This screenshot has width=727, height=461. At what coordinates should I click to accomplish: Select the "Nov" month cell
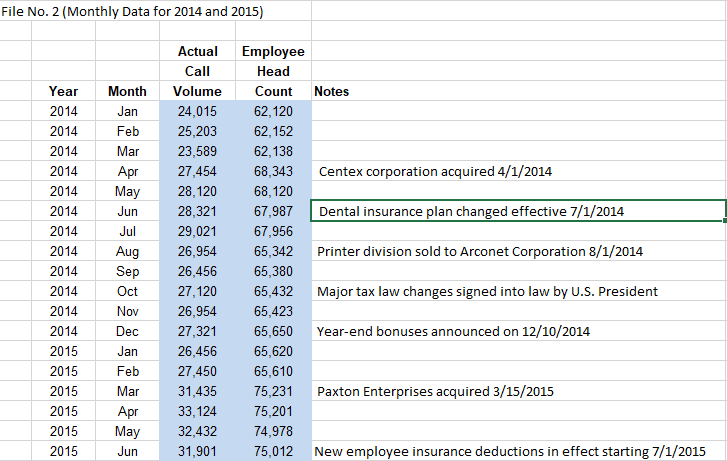click(x=127, y=310)
